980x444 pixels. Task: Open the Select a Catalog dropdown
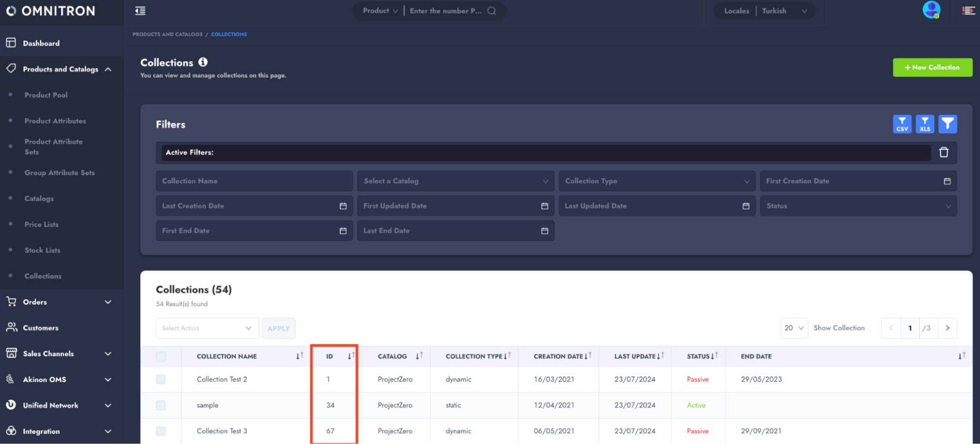[455, 181]
